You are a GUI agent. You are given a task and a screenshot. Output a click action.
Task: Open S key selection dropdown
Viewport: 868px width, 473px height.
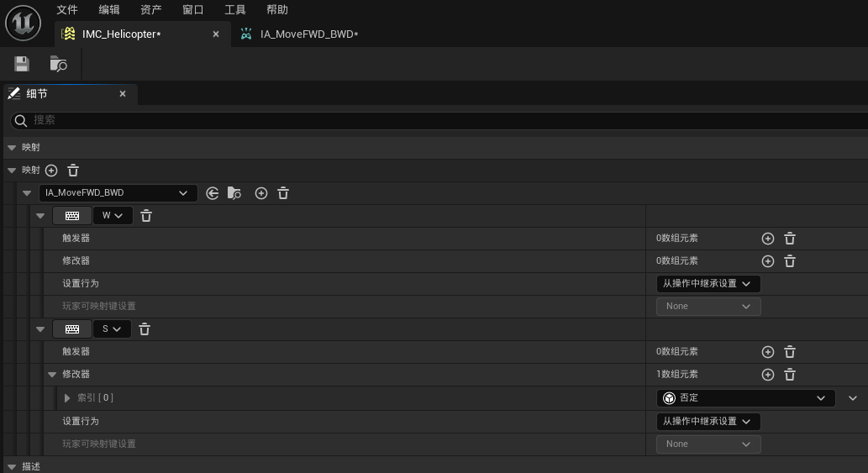(112, 329)
